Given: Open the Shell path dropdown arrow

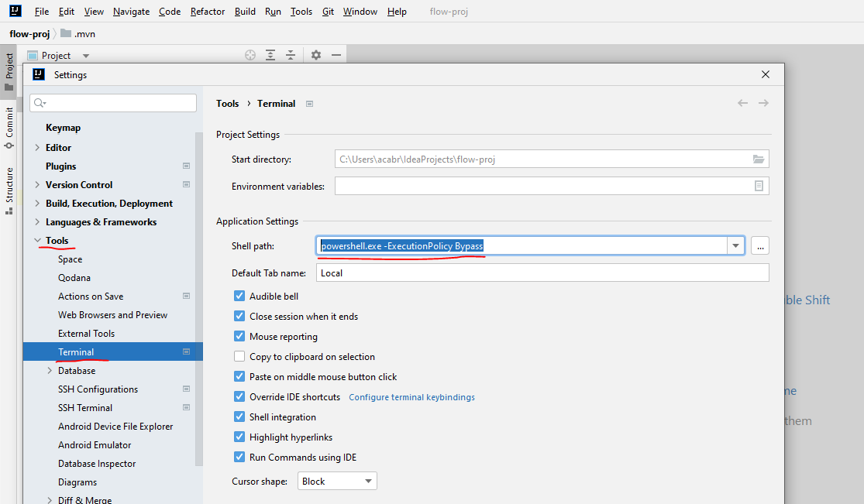Looking at the screenshot, I should tap(735, 245).
